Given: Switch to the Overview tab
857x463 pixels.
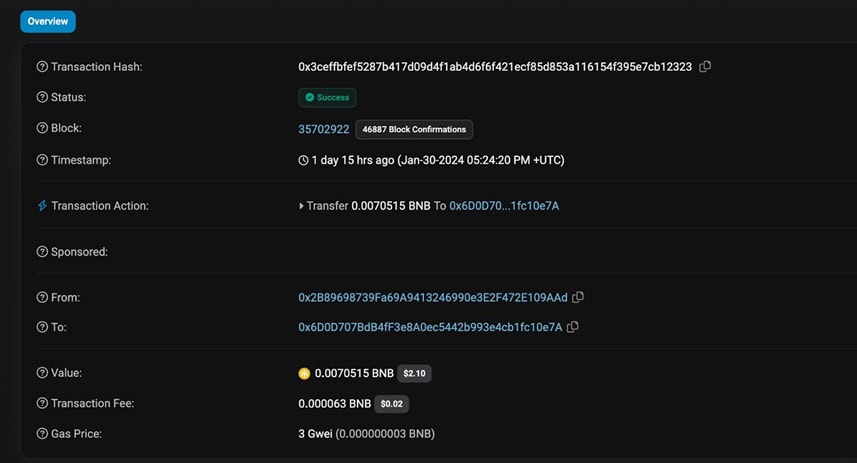Looking at the screenshot, I should (x=47, y=21).
